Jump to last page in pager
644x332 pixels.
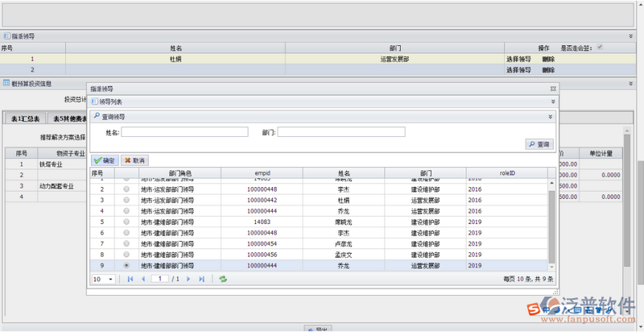click(x=201, y=279)
